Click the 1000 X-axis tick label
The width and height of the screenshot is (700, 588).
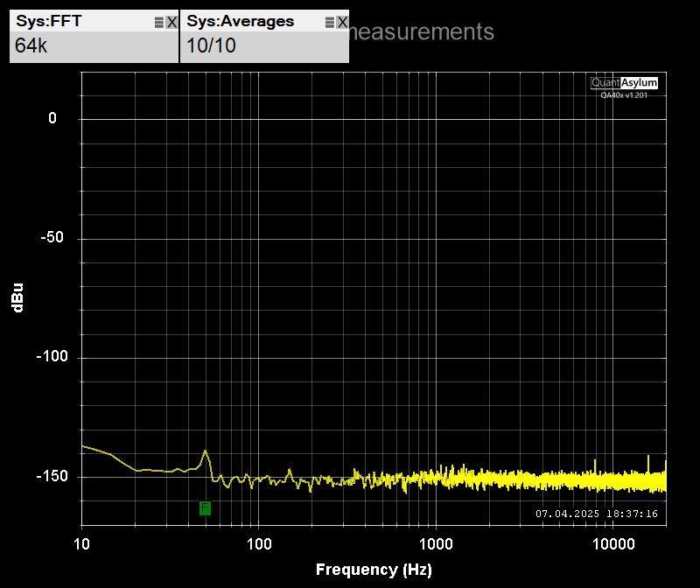click(436, 545)
